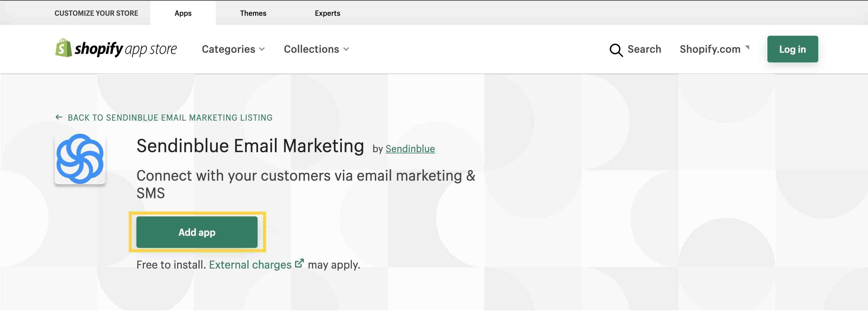Go back to Sendinblue Email Marketing listing
Image resolution: width=868 pixels, height=314 pixels.
click(x=170, y=118)
